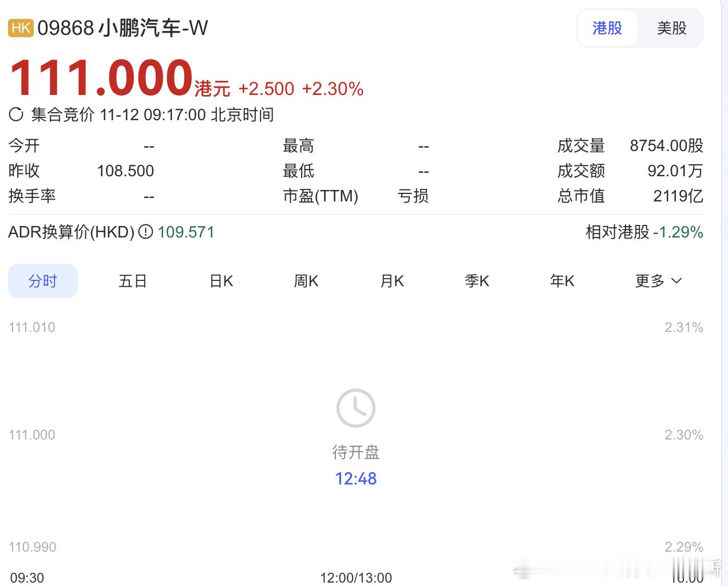The image size is (728, 586).
Task: Click the stock name 小鹏汽车-W
Action: (152, 27)
